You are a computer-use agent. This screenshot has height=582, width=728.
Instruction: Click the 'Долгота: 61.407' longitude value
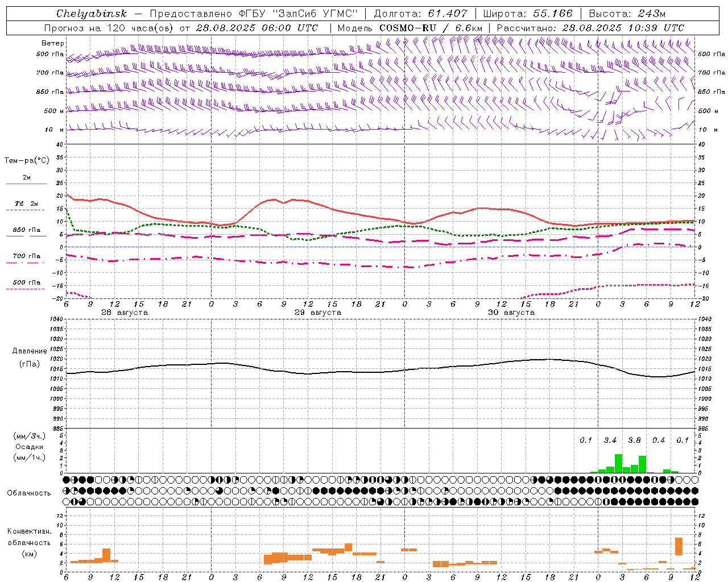click(x=421, y=14)
